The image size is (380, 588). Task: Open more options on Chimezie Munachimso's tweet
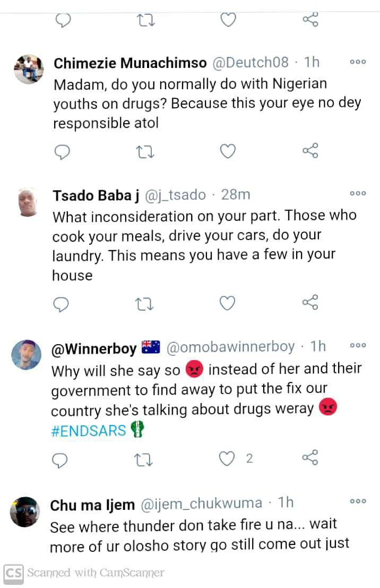[x=358, y=62]
